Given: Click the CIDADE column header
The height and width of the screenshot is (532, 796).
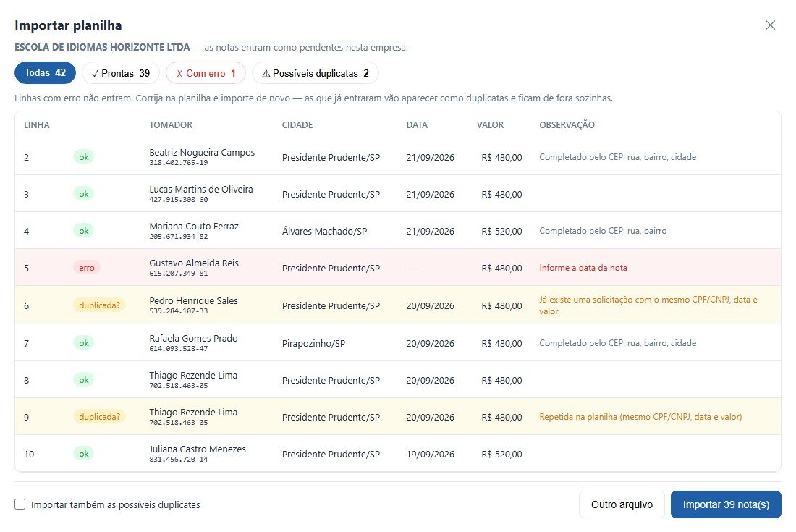Looking at the screenshot, I should point(297,125).
